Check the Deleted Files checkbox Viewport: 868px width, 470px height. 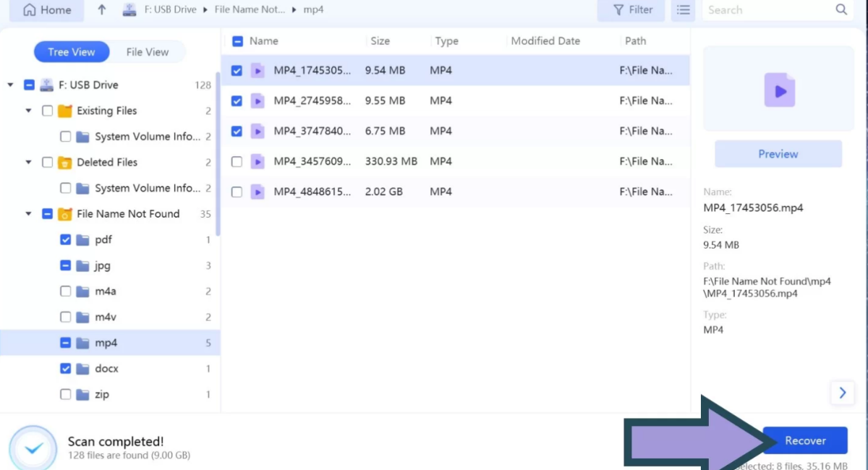coord(47,162)
